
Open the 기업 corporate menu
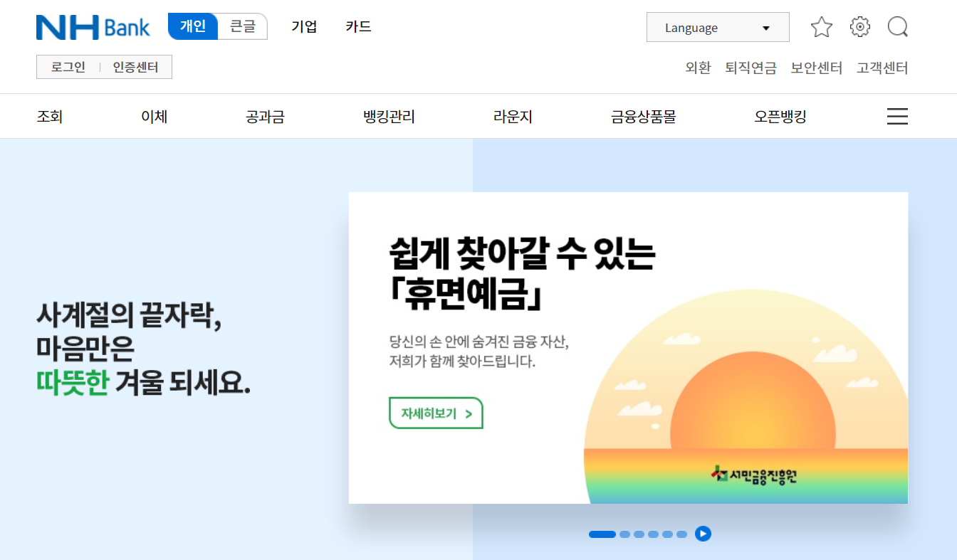click(x=304, y=26)
